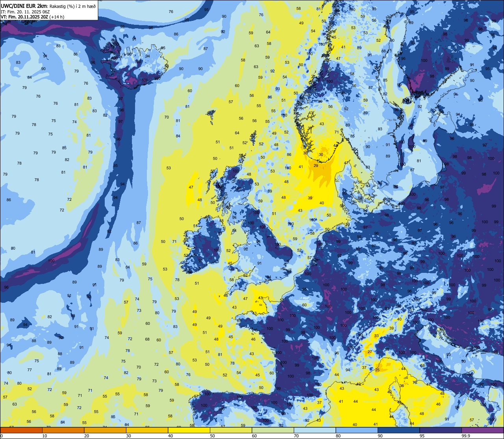The width and height of the screenshot is (504, 439).
Task: Click the 0–10 dark orange legend swatch
Action: coord(21,430)
